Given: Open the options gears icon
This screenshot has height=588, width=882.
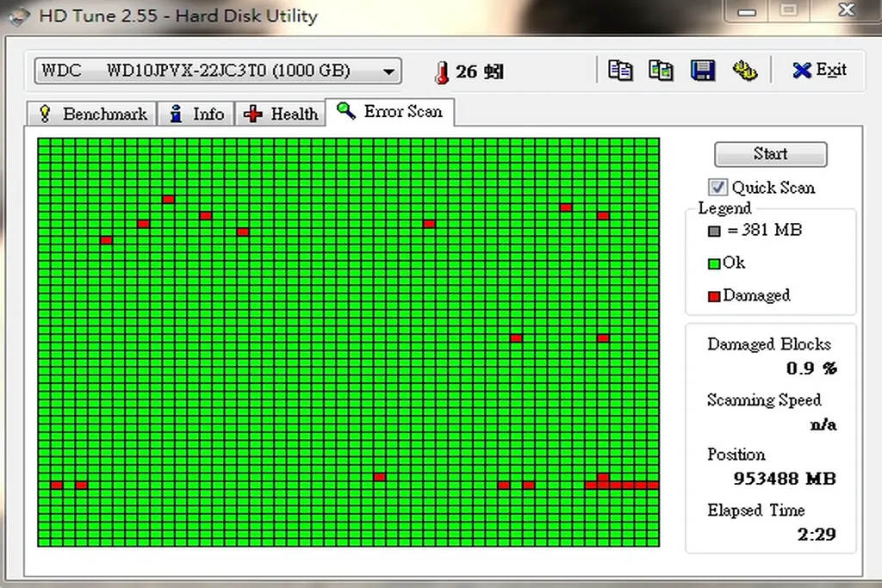Looking at the screenshot, I should click(744, 71).
